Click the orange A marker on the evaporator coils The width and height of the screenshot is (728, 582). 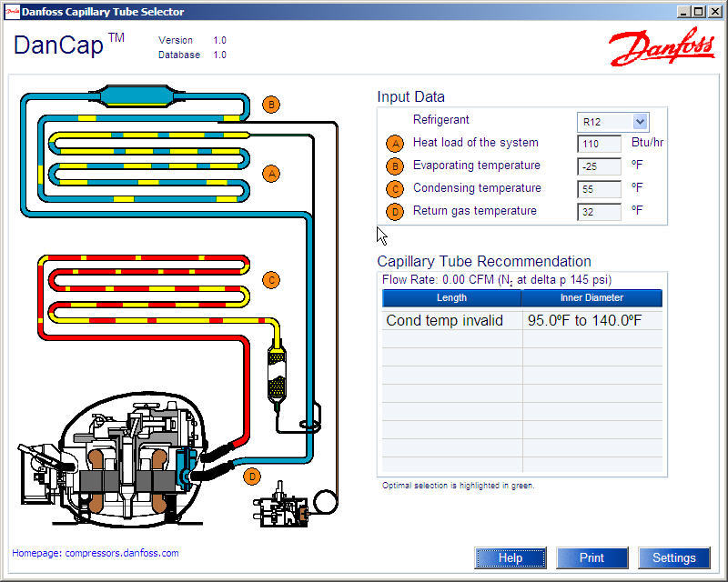coord(271,172)
